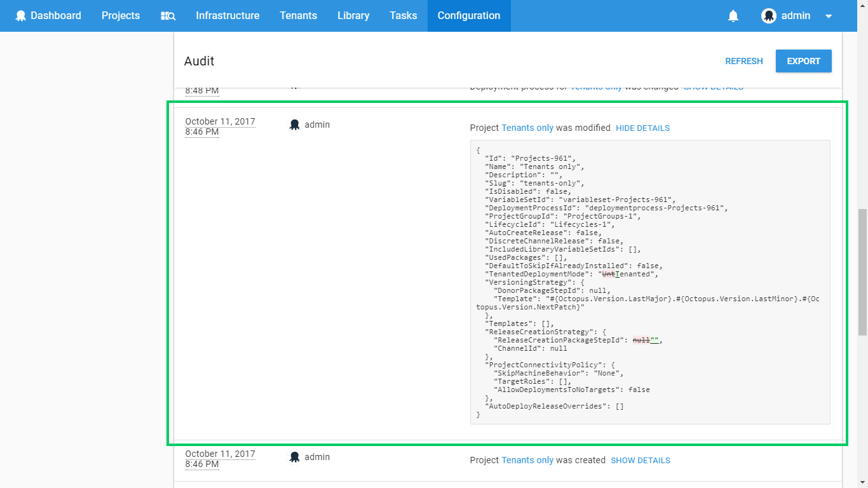Go to the Infrastructure section
This screenshot has width=868, height=488.
point(227,16)
